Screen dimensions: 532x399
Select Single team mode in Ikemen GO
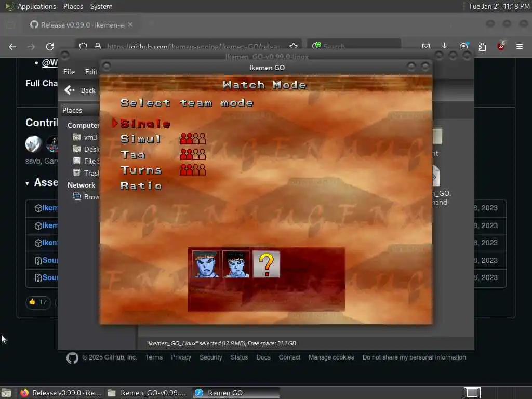point(145,124)
